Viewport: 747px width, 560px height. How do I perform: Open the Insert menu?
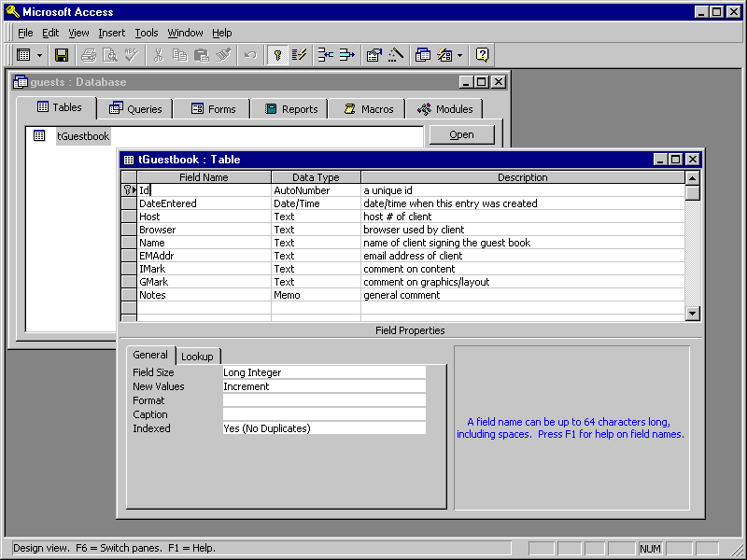click(x=111, y=33)
